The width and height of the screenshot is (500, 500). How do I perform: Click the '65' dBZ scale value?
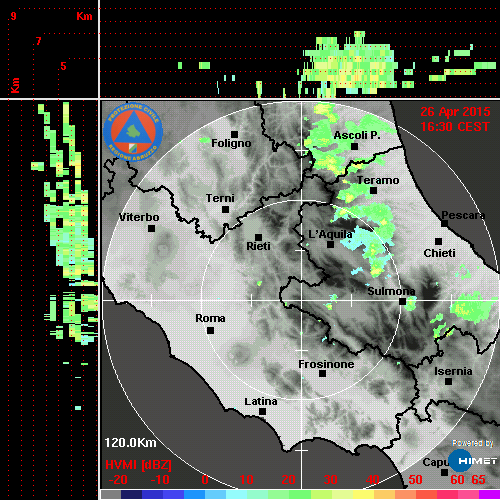[478, 480]
